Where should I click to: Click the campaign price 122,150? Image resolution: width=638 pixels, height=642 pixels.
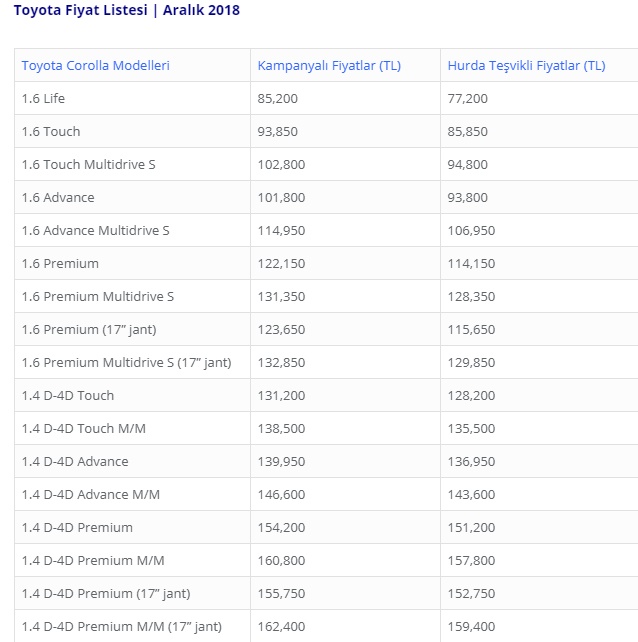(281, 264)
